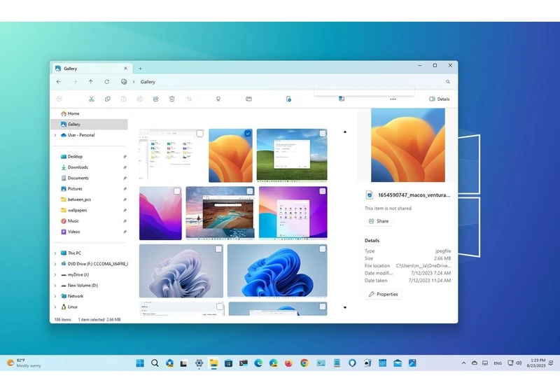Click the Sort arrows icon in toolbar
The height and width of the screenshot is (392, 560).
pos(189,99)
